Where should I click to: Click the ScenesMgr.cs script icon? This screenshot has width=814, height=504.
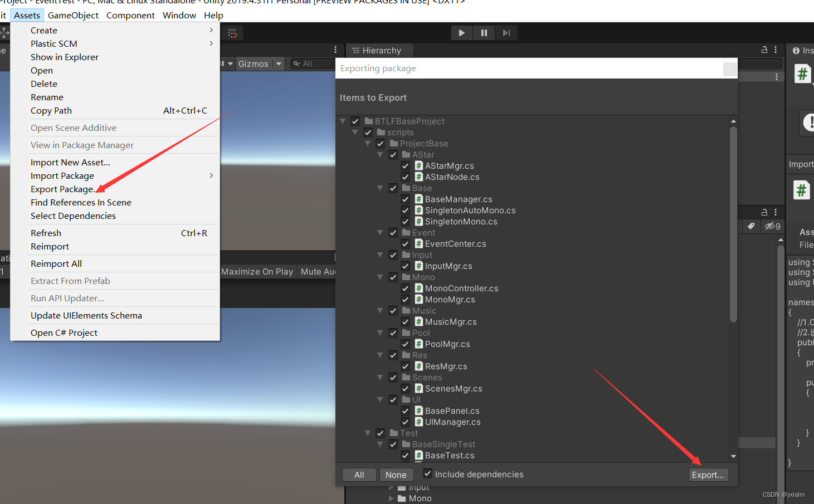[419, 388]
